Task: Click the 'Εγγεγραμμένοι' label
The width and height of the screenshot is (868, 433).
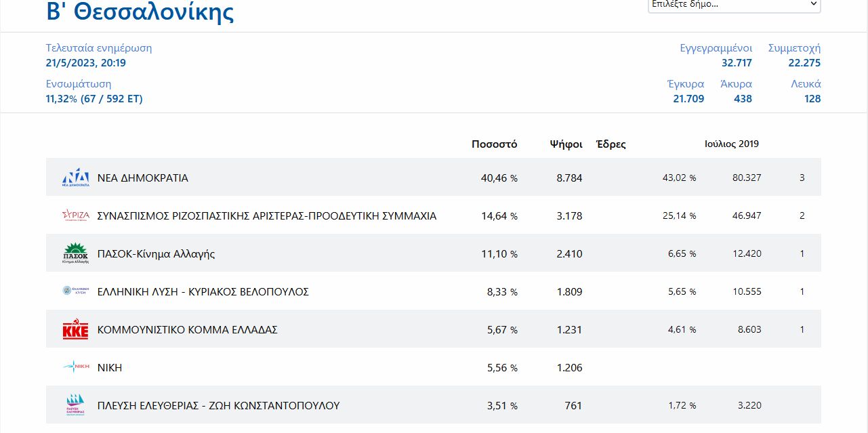Action: tap(716, 48)
